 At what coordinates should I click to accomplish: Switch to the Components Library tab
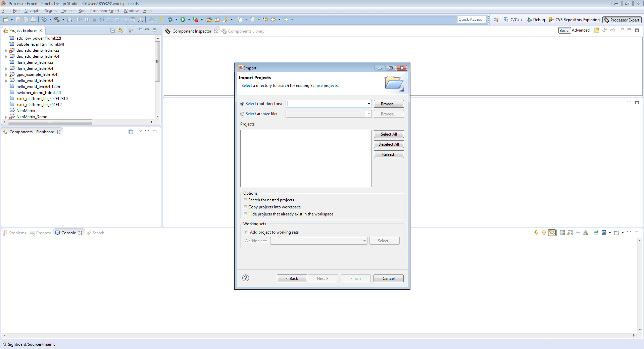coord(246,31)
